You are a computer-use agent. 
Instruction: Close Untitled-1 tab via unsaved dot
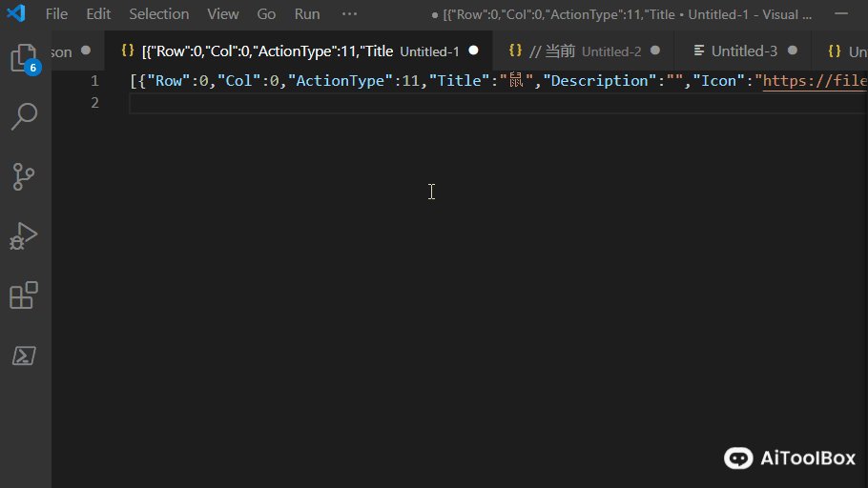coord(473,51)
